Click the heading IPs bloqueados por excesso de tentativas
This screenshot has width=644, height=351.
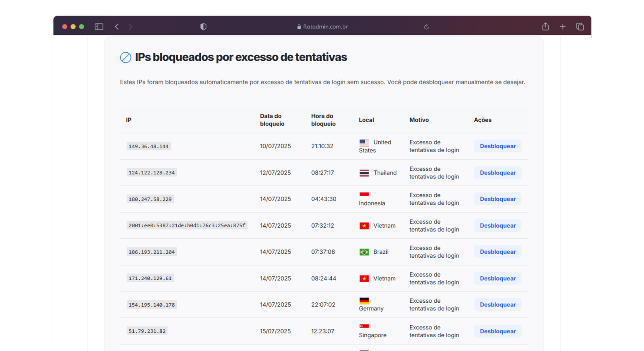(x=241, y=57)
